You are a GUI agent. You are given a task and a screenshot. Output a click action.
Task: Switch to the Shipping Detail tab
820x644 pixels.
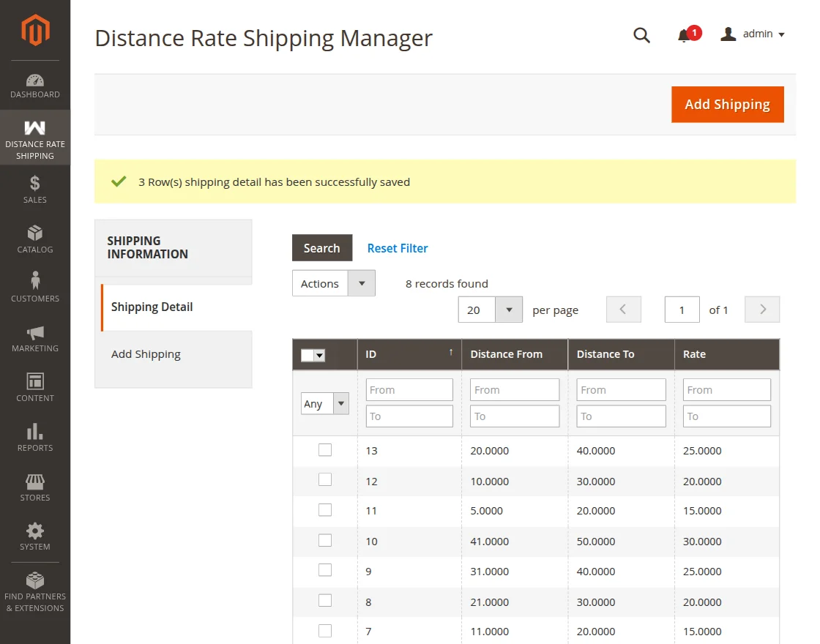coord(152,307)
